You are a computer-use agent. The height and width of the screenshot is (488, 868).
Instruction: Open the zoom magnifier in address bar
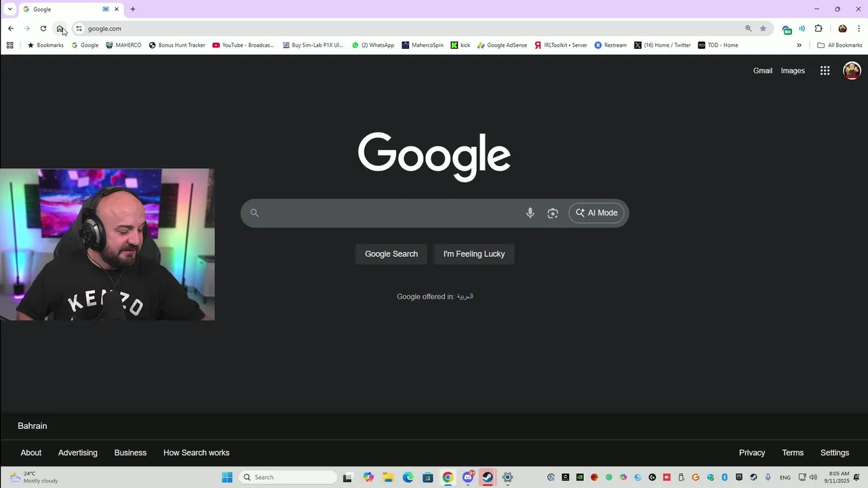pos(748,28)
